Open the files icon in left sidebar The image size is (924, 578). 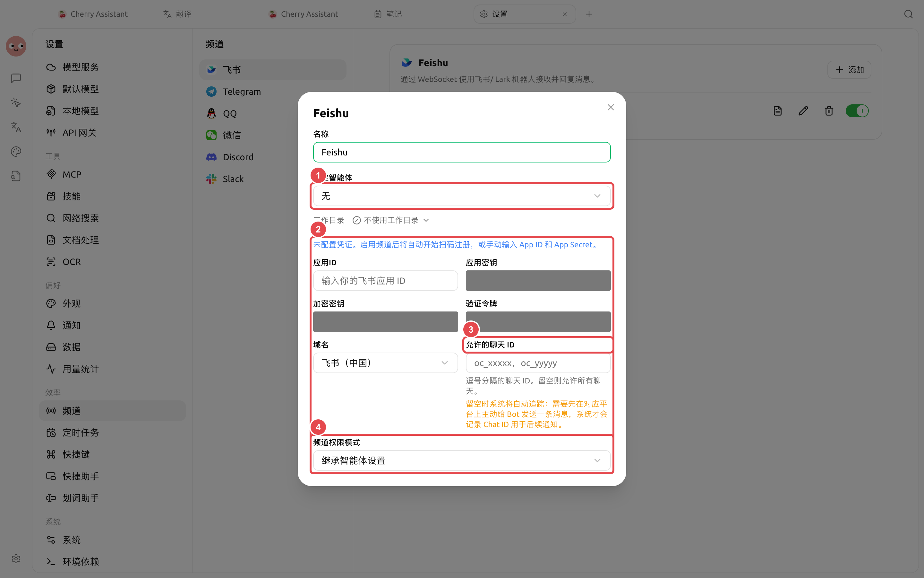[16, 176]
